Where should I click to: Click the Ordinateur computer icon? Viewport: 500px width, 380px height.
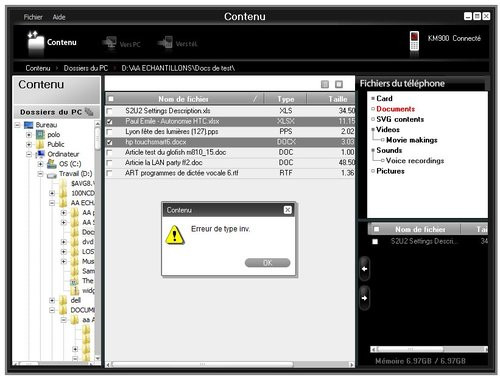[x=40, y=154]
